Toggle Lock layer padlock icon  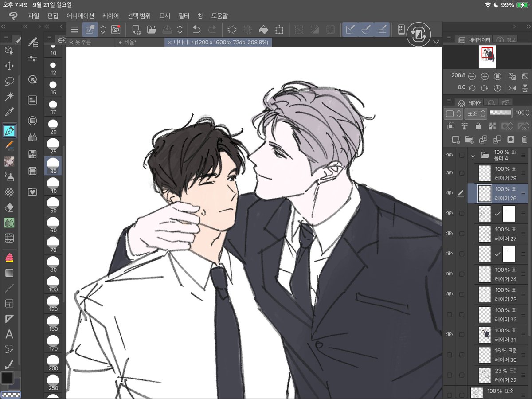[478, 126]
